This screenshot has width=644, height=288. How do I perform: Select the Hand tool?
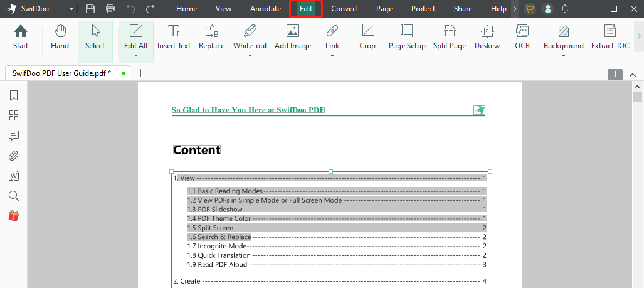tap(60, 37)
